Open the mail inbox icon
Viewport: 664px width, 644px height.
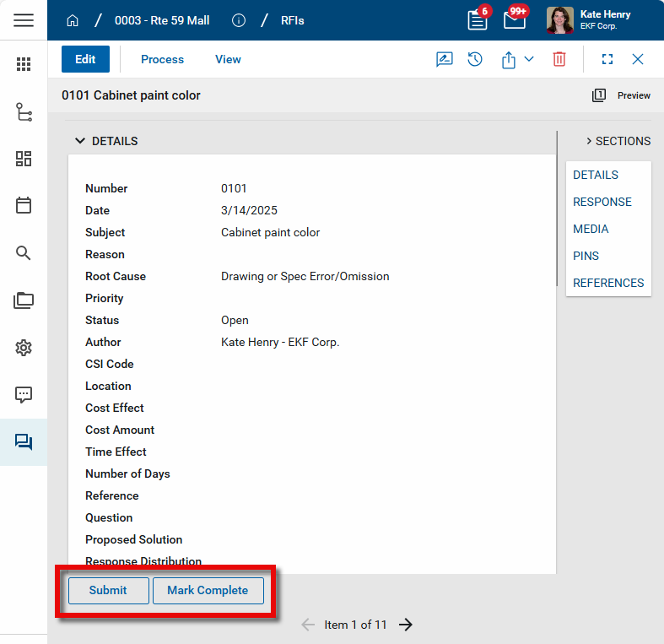[x=515, y=20]
